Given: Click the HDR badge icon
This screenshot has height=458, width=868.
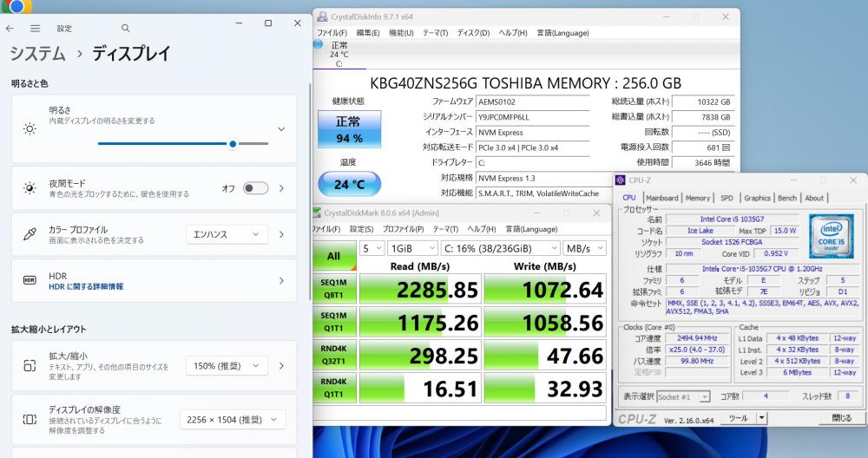Looking at the screenshot, I should click(30, 280).
